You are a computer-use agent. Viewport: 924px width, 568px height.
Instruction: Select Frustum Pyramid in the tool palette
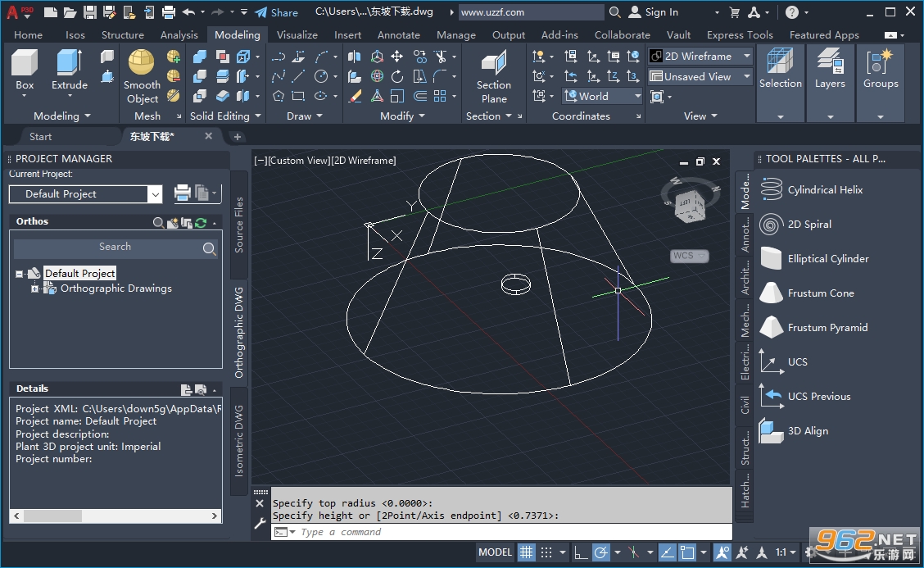(813, 327)
